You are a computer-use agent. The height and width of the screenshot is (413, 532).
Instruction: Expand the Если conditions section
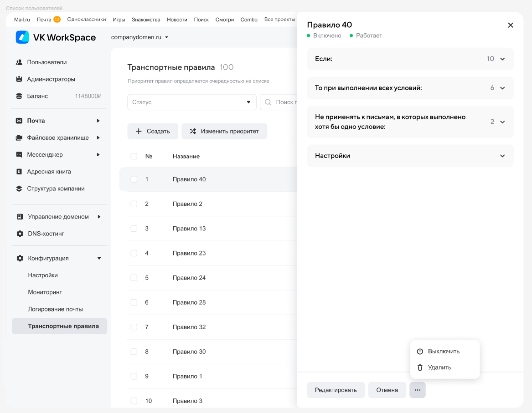(410, 59)
